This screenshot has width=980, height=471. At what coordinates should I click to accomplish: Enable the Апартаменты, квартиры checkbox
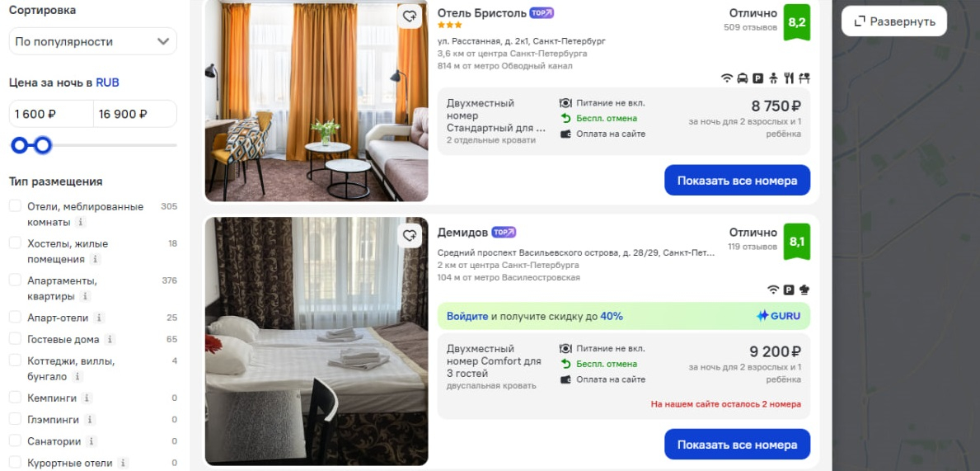pos(15,280)
